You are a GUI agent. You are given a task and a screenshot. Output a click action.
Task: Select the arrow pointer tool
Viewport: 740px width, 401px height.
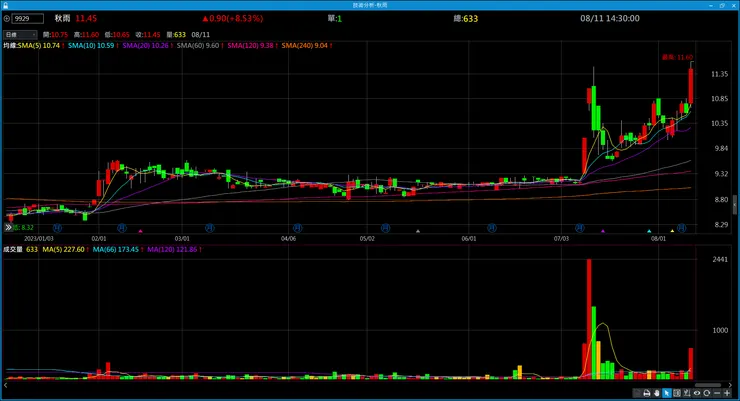click(666, 393)
